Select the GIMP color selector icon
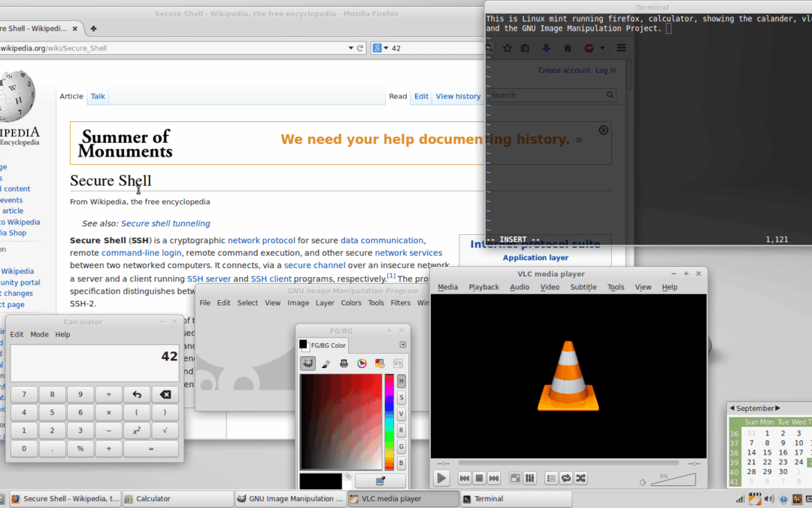812x508 pixels. tap(308, 364)
